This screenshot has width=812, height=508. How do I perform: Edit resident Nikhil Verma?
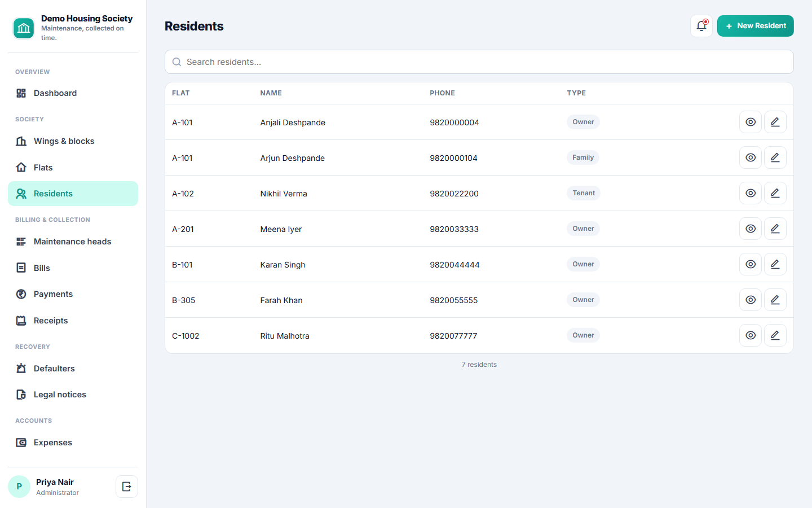[775, 193]
